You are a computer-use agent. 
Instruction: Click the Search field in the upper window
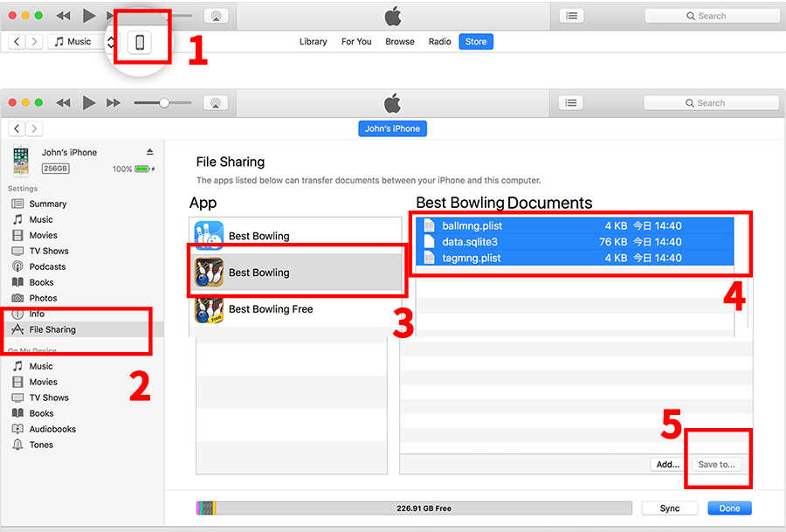(712, 16)
